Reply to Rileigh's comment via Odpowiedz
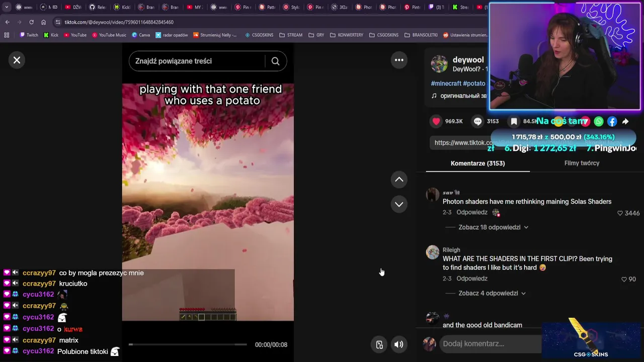The image size is (644, 362). 472,279
